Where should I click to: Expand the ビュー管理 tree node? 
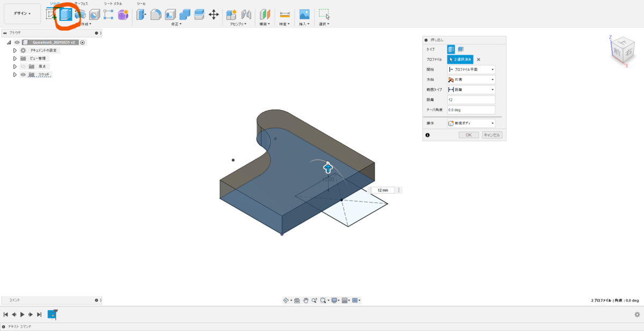pyautogui.click(x=15, y=58)
